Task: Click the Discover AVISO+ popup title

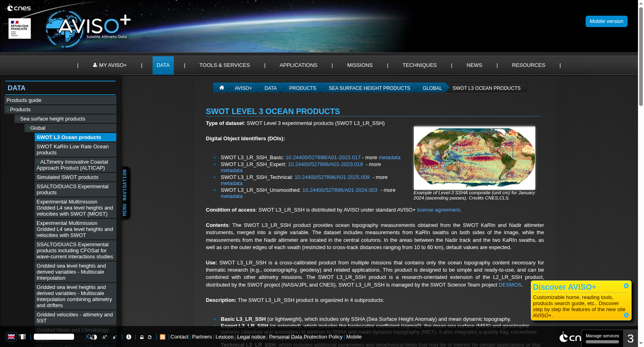Action: click(564, 287)
